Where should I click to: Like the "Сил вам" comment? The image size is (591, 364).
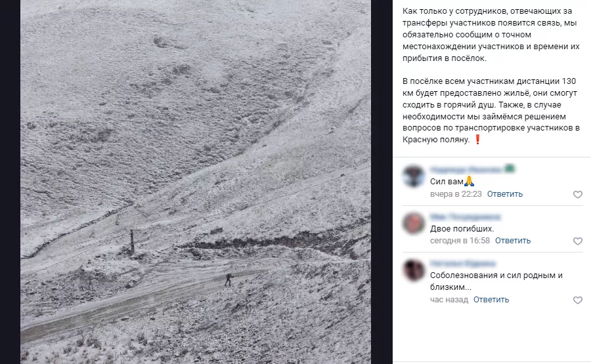[577, 195]
